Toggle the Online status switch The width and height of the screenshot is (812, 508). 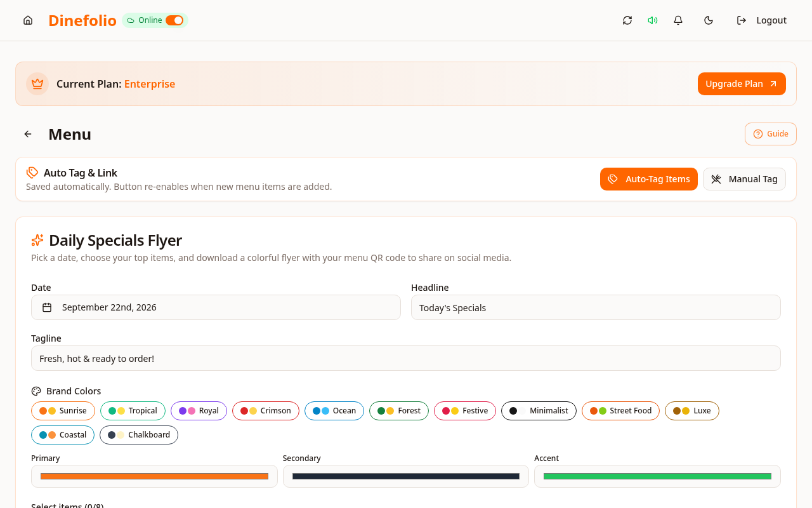174,20
